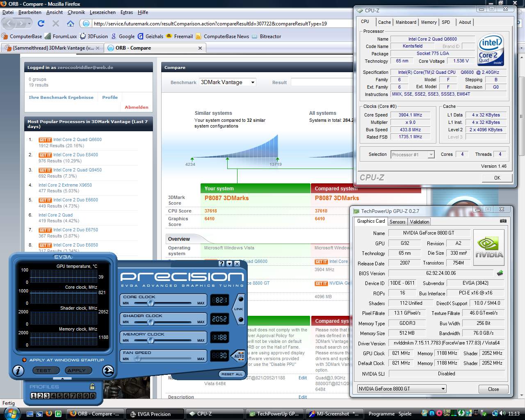Launch Firefox from quick launch
The height and width of the screenshot is (420, 525).
[49, 413]
